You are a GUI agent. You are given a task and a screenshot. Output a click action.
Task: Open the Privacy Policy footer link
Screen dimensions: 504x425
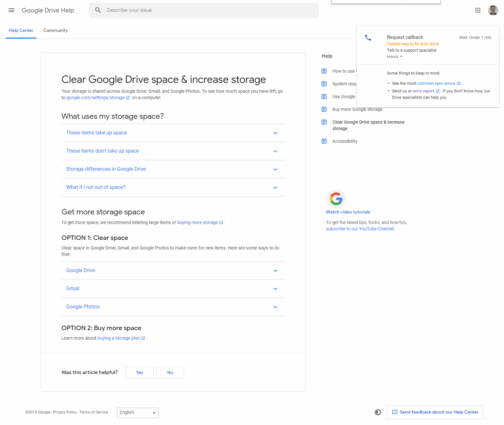coord(65,412)
